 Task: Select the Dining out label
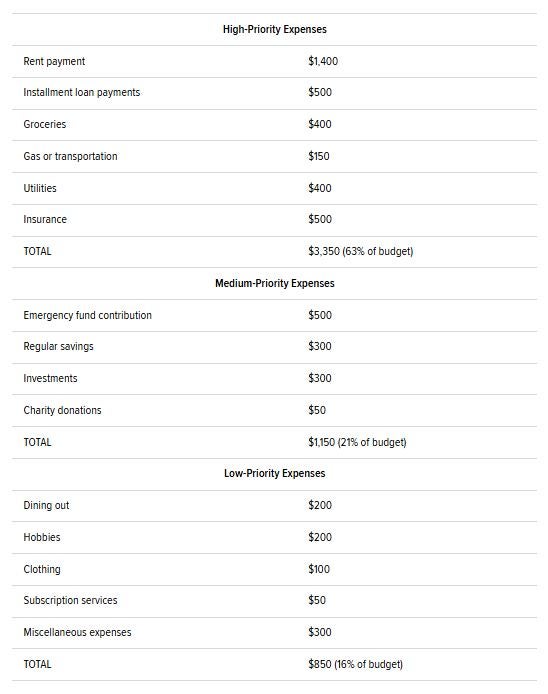click(46, 505)
